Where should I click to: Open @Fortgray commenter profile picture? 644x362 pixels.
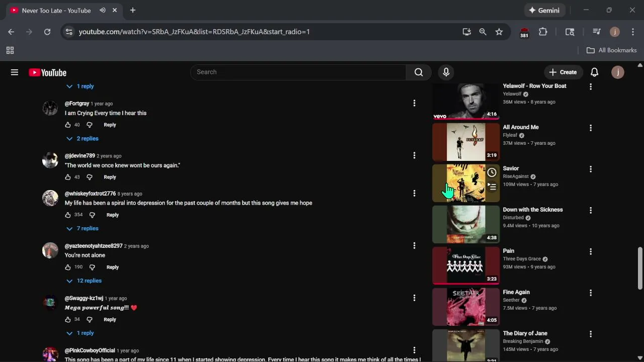50,108
